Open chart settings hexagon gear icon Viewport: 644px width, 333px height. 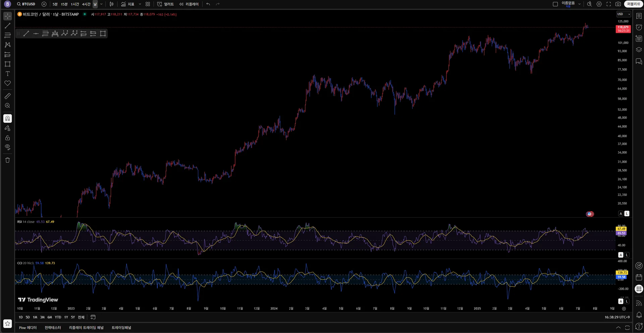click(599, 4)
